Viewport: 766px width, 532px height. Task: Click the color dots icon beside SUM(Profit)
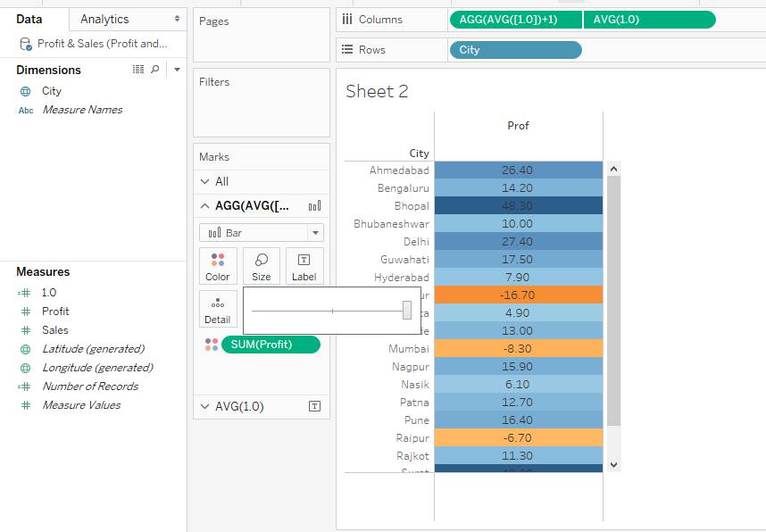(x=211, y=345)
